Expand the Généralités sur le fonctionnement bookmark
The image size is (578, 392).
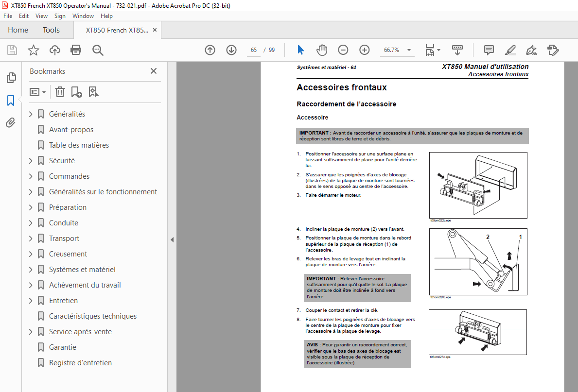tap(31, 192)
